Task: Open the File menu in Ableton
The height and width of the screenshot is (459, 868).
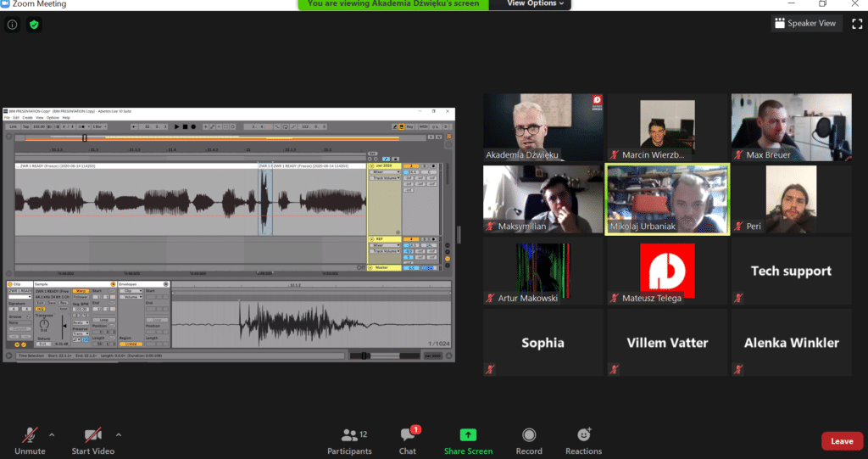Action: [x=7, y=118]
